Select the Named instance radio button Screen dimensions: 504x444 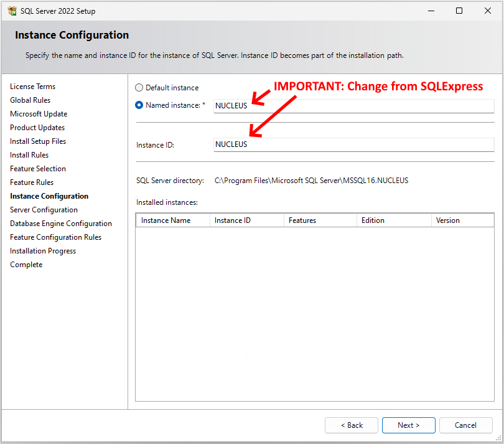(139, 105)
